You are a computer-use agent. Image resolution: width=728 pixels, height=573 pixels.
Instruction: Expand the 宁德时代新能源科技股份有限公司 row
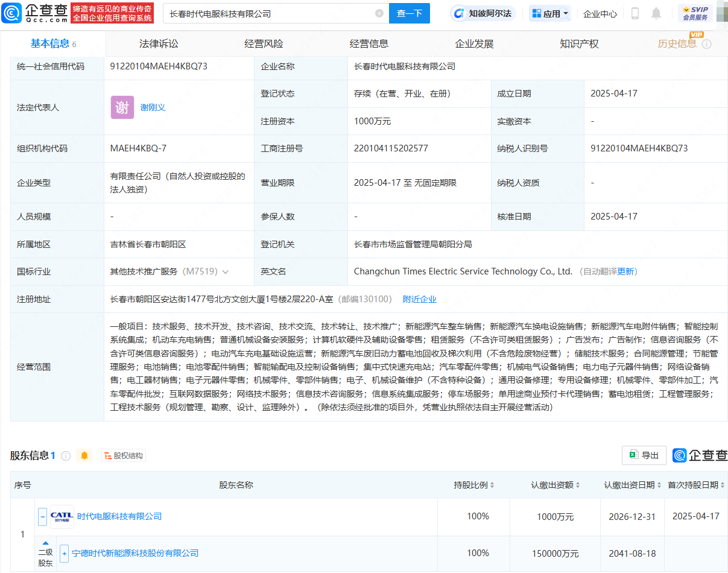[64, 553]
